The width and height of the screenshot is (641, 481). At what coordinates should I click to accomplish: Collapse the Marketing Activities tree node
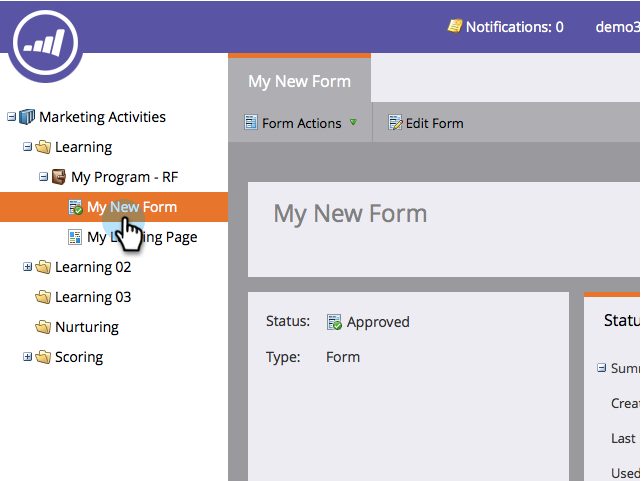(11, 117)
